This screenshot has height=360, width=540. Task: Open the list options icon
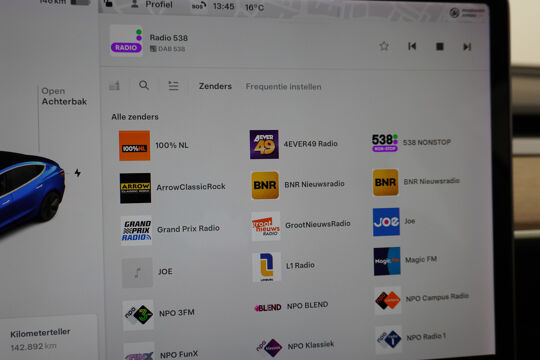[x=173, y=85]
